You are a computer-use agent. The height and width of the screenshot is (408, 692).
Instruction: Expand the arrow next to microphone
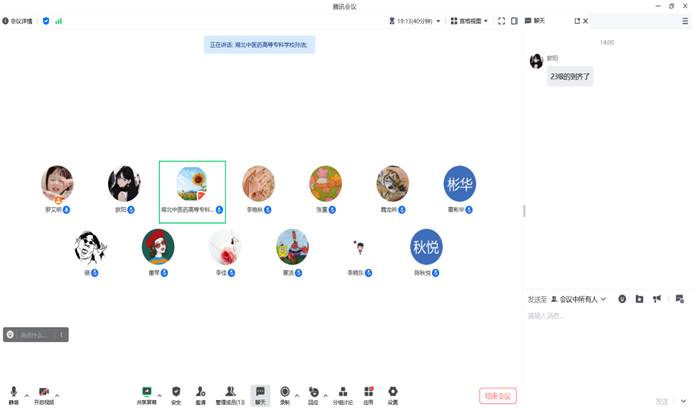click(26, 395)
